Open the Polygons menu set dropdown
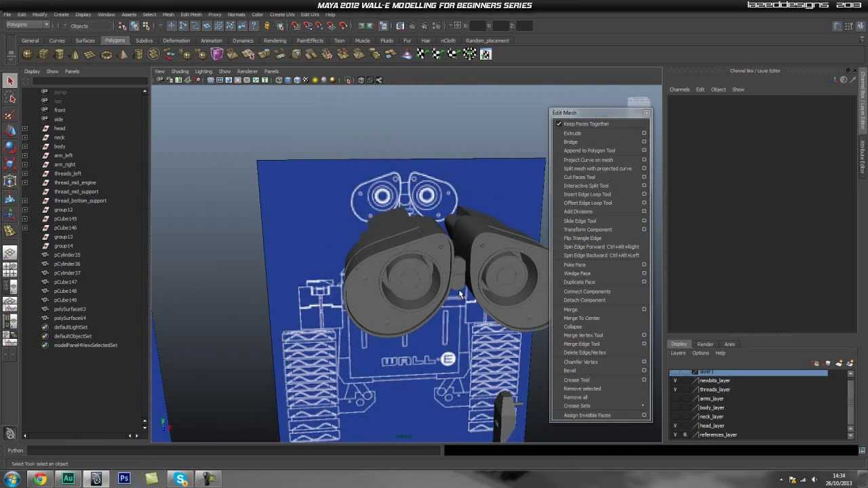 point(27,25)
